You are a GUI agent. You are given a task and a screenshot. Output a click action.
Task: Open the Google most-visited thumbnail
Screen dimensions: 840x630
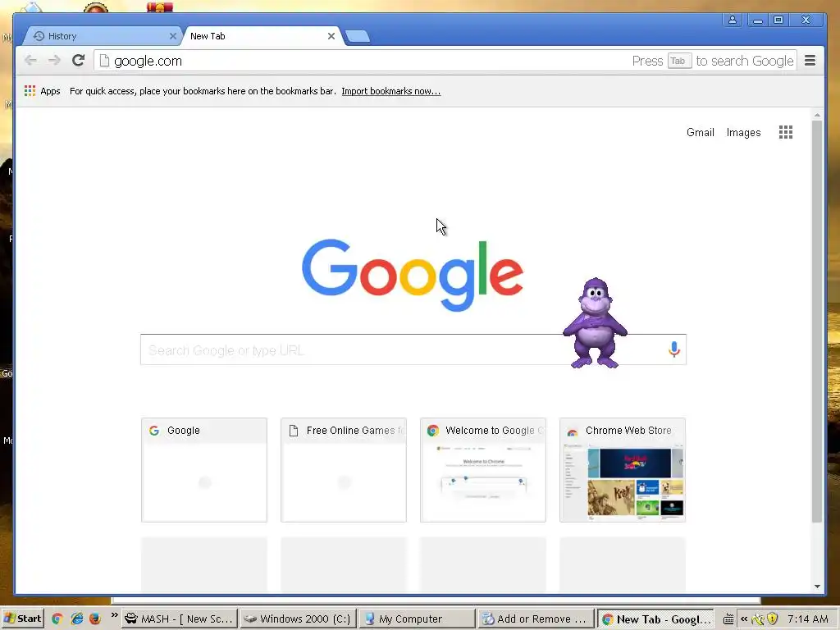click(x=204, y=470)
